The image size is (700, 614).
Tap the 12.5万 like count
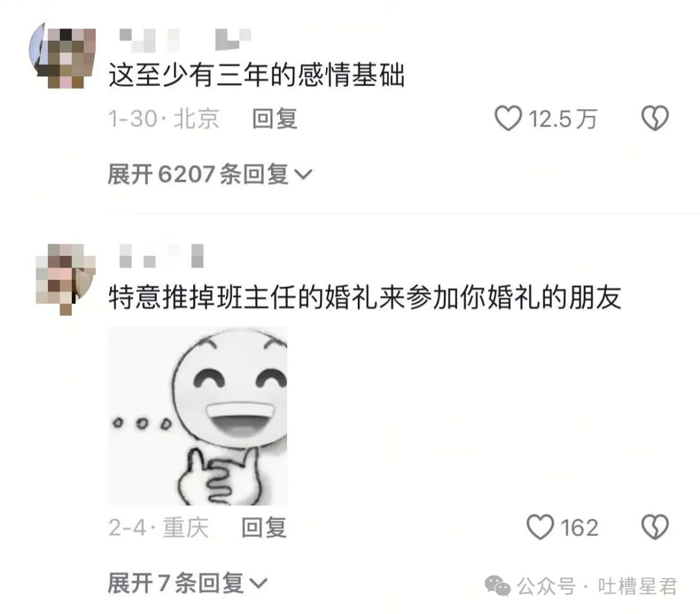(x=563, y=119)
